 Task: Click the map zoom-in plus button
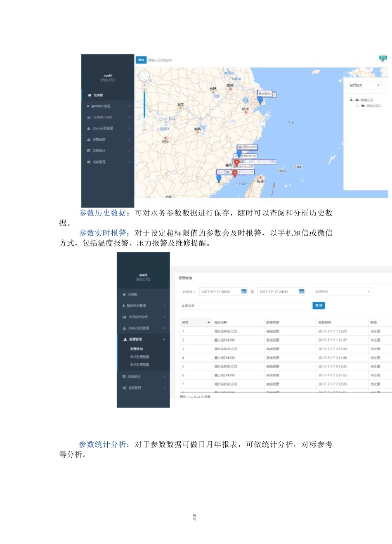[x=144, y=90]
